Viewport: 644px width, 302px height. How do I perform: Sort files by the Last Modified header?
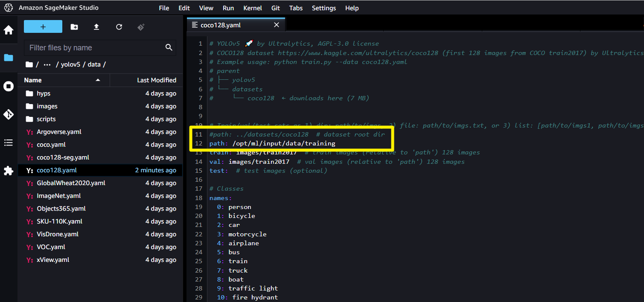coord(146,80)
